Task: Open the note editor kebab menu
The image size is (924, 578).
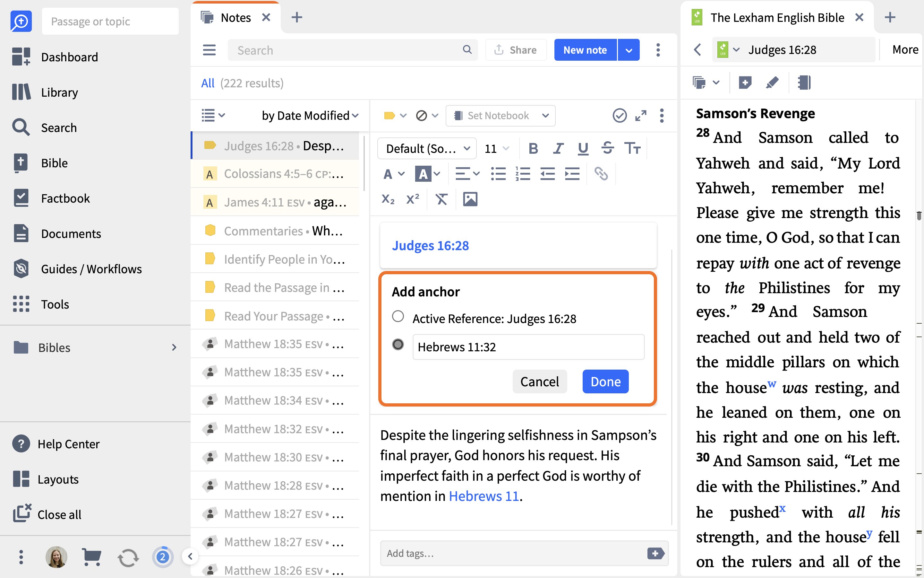Action: click(662, 116)
